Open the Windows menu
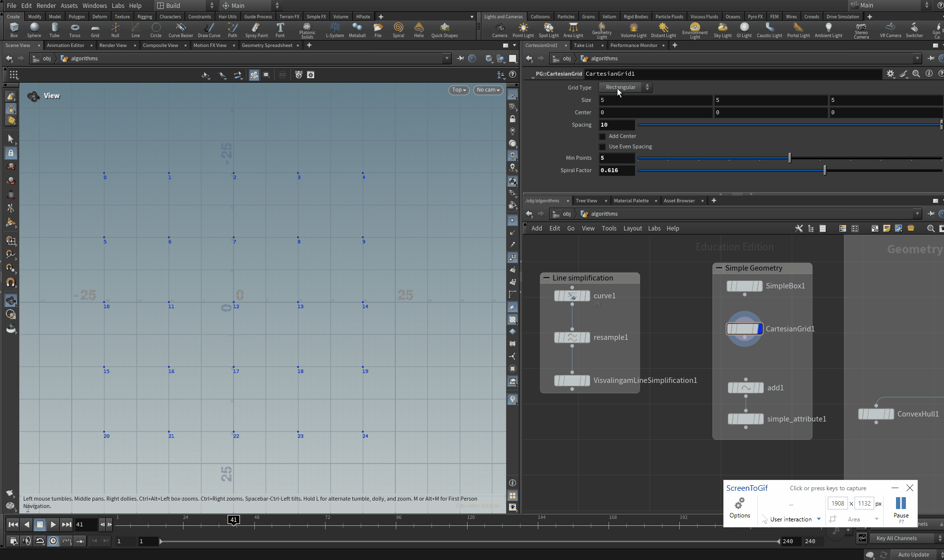The image size is (944, 560). click(94, 5)
